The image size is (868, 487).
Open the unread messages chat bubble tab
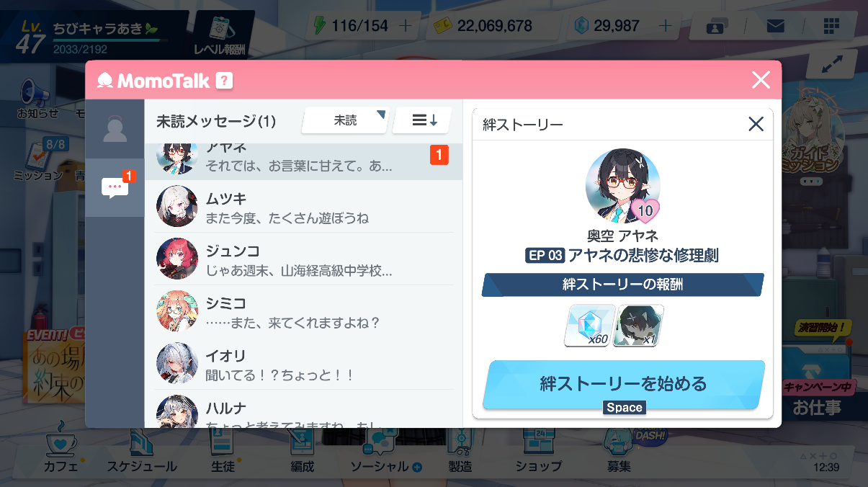(115, 187)
